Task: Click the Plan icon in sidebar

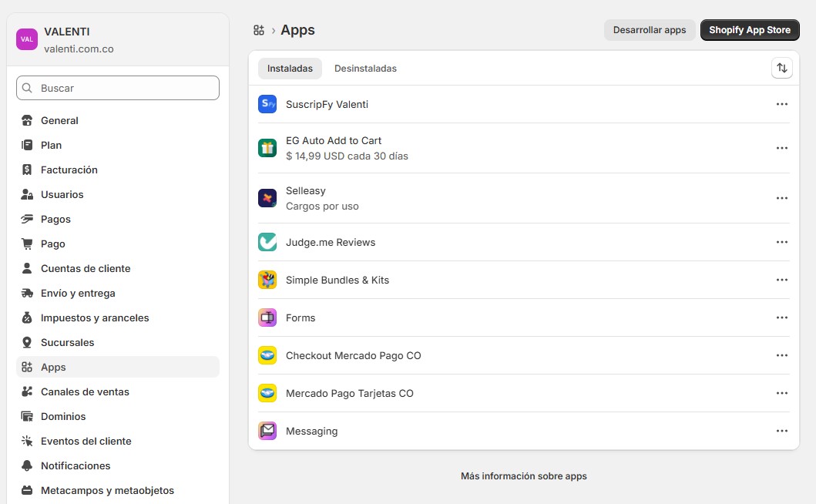Action: tap(27, 145)
